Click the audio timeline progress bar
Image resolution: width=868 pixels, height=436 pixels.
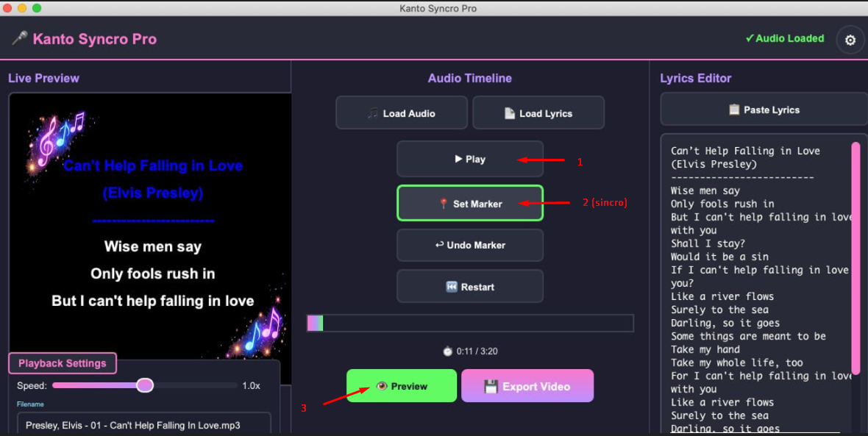(x=470, y=324)
